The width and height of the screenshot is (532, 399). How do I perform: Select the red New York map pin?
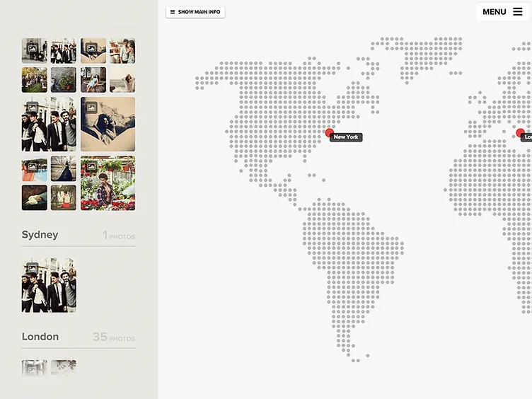click(x=329, y=132)
